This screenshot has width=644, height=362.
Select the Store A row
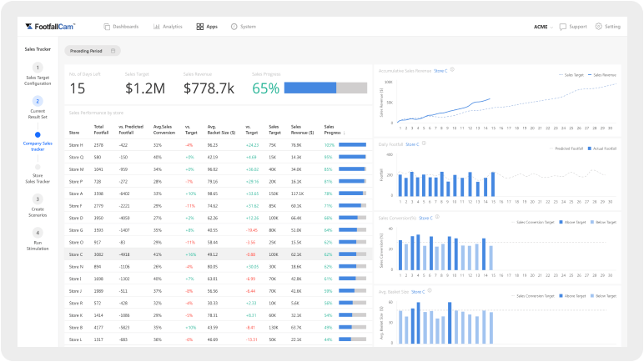click(218, 194)
